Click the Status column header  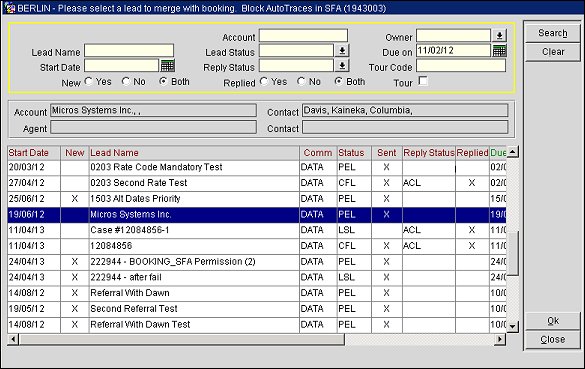[354, 153]
